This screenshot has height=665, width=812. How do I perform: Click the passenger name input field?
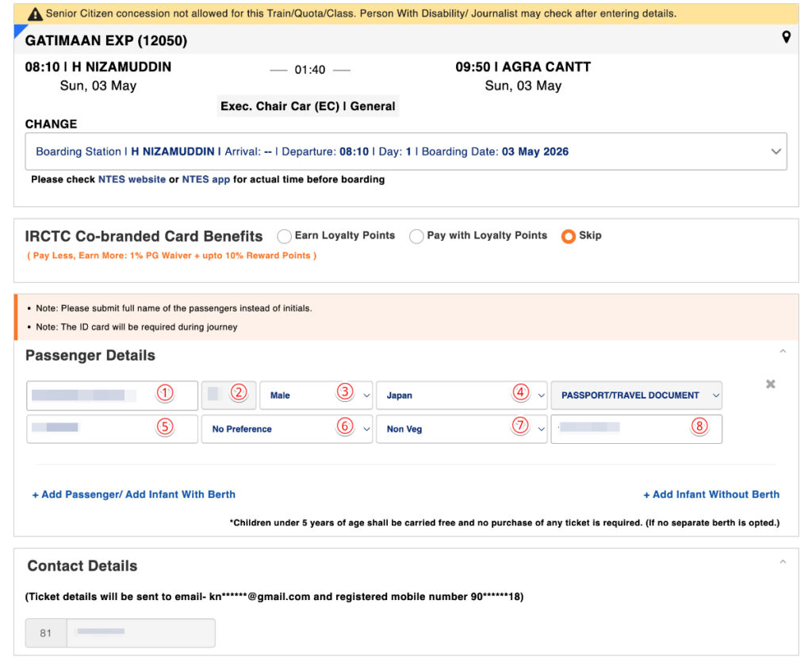click(112, 396)
